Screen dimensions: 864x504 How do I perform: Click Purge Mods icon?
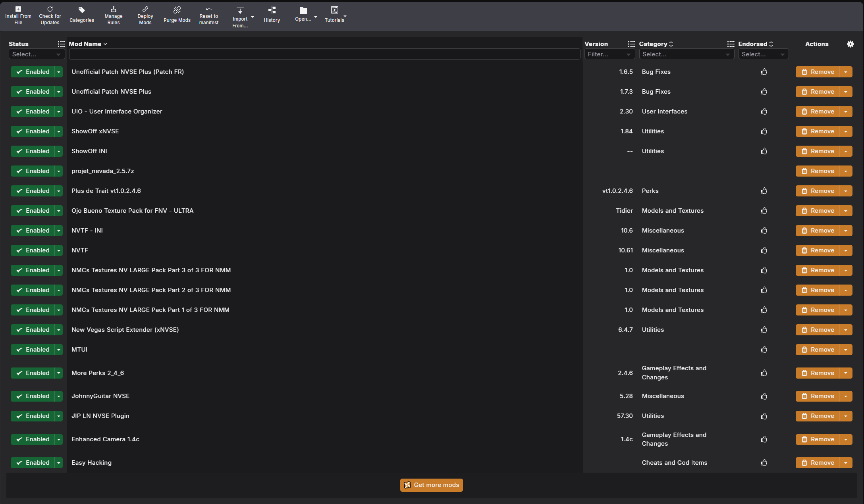coord(177,10)
